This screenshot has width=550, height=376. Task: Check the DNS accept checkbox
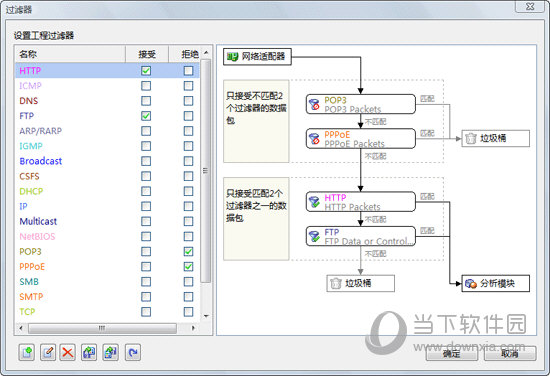point(146,101)
